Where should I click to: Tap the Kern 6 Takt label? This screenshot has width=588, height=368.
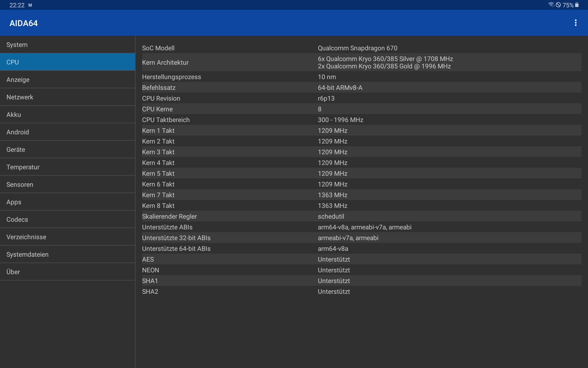point(158,184)
